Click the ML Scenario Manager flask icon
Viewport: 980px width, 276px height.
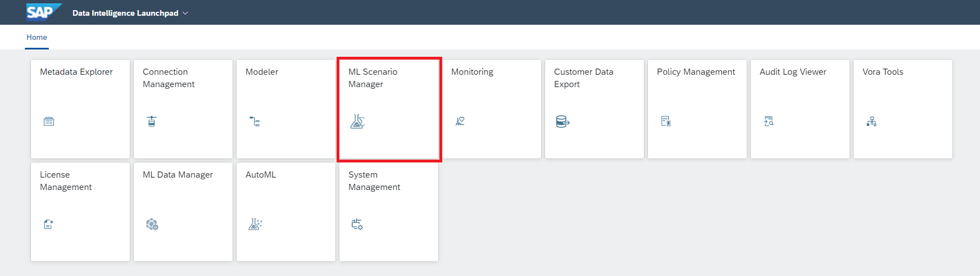pyautogui.click(x=357, y=121)
